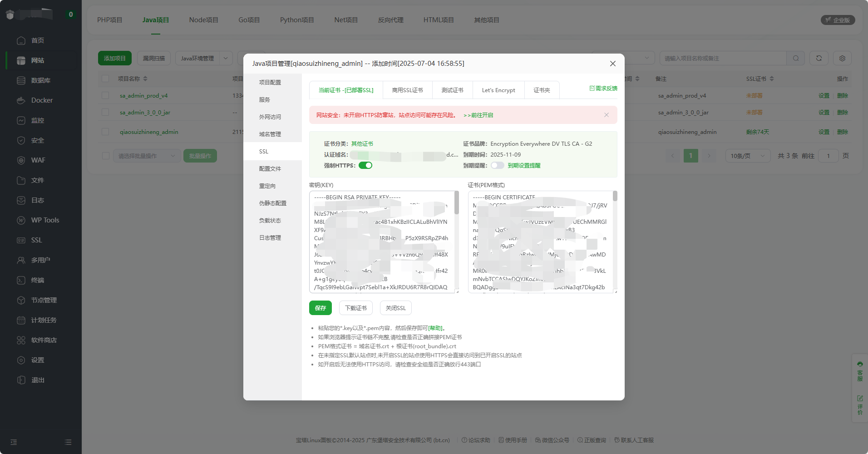The width and height of the screenshot is (868, 454).
Task: Open the 客服 customer service widget
Action: coord(860,371)
